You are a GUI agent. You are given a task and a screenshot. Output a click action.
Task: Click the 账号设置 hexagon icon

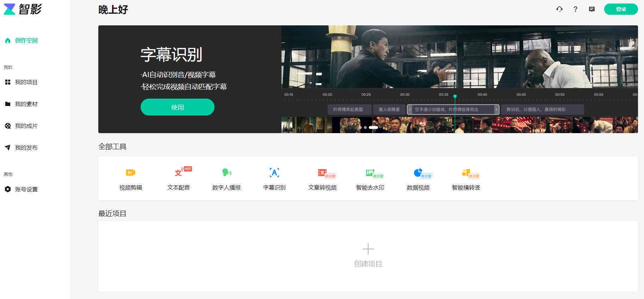coord(8,189)
